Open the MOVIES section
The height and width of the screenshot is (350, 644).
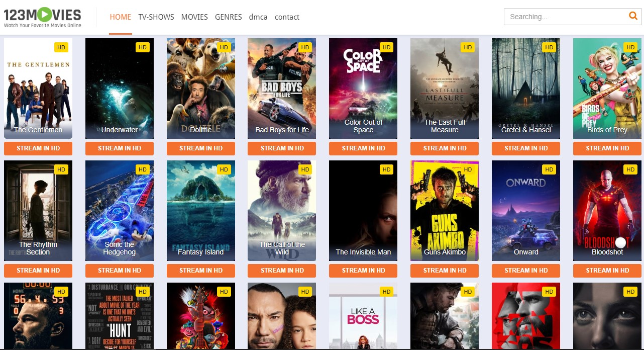[x=194, y=17]
